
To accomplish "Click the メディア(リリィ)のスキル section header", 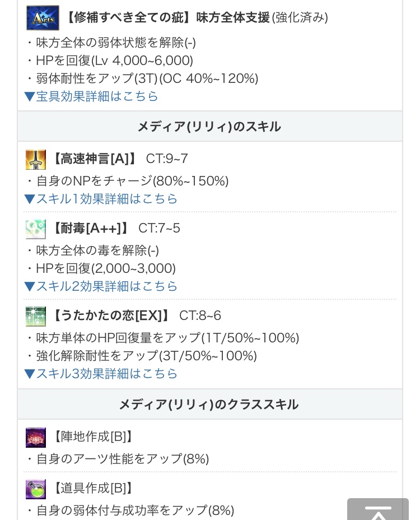I will (x=209, y=127).
